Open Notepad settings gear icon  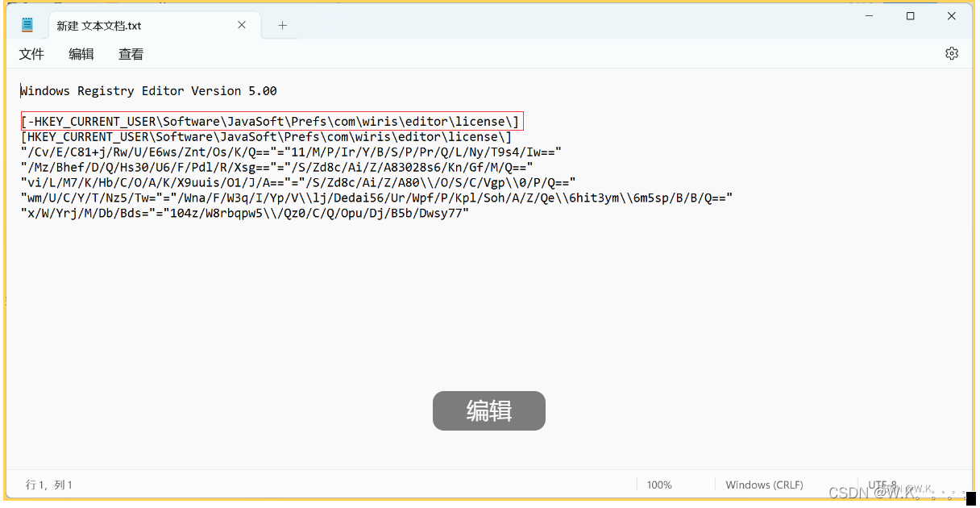point(952,53)
